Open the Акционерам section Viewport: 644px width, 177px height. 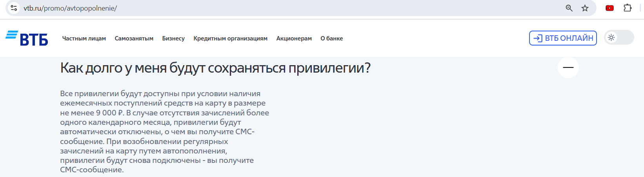[294, 38]
